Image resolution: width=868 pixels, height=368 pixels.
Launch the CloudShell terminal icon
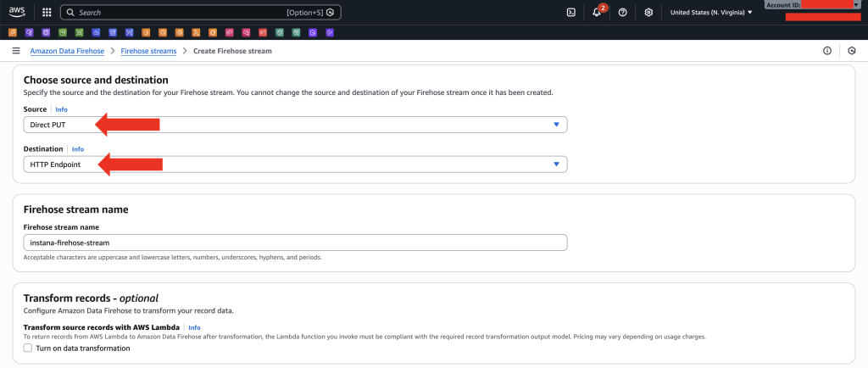click(571, 12)
